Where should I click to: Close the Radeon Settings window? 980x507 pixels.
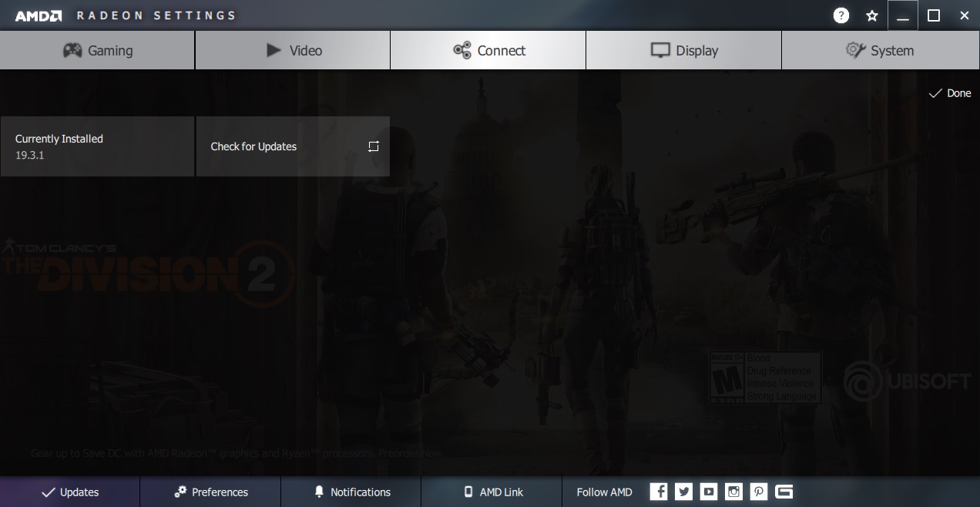[965, 15]
